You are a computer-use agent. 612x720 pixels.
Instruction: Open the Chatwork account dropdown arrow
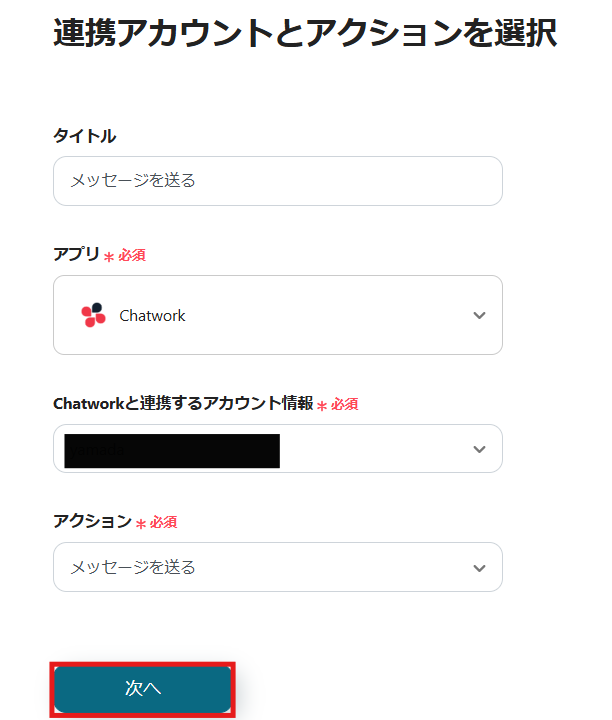(479, 449)
